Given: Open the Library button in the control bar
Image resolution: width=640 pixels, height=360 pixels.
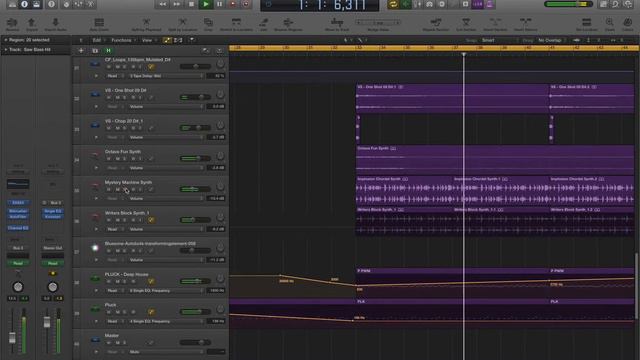Looking at the screenshot, I should [x=13, y=4].
